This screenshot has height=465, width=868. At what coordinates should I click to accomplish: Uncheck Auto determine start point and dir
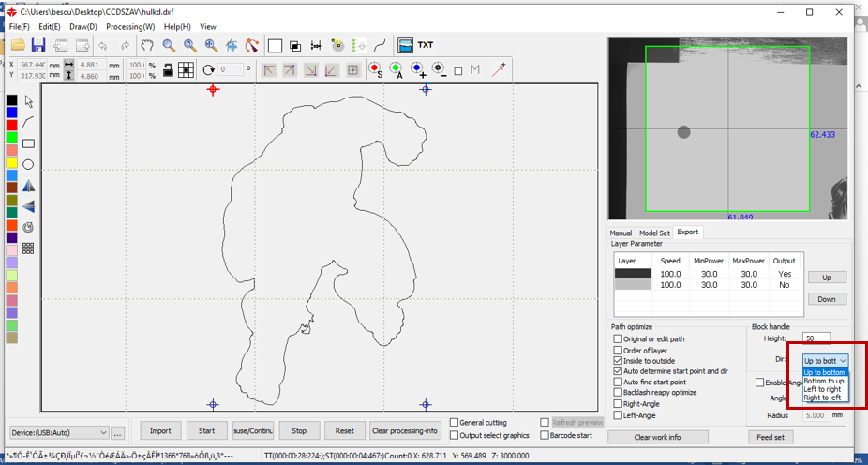point(618,371)
